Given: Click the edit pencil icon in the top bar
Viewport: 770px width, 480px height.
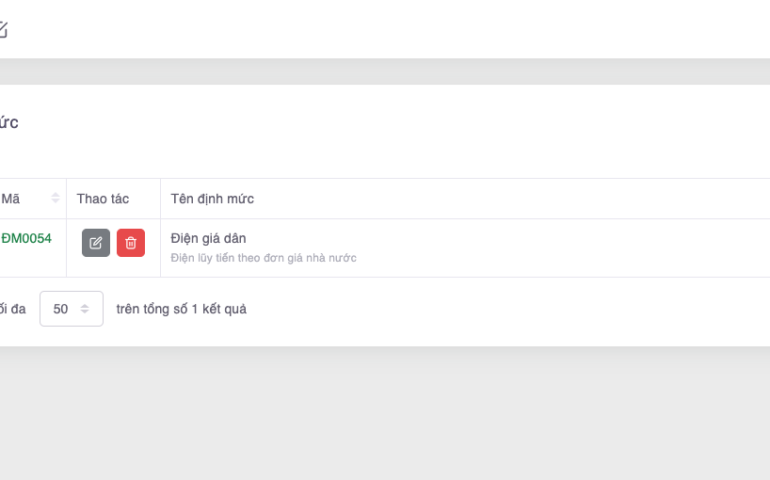Looking at the screenshot, I should 2,30.
